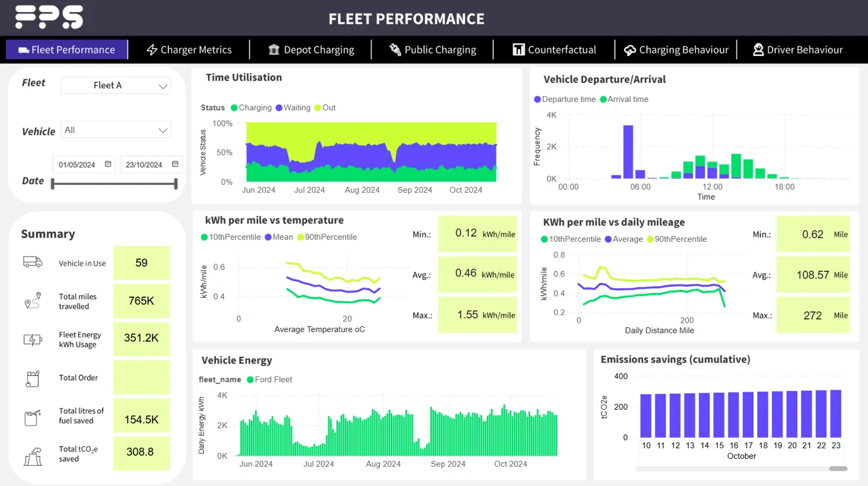Toggle the Mean legend in kWh per mile vs temperature
The width and height of the screenshot is (868, 486).
pos(279,237)
